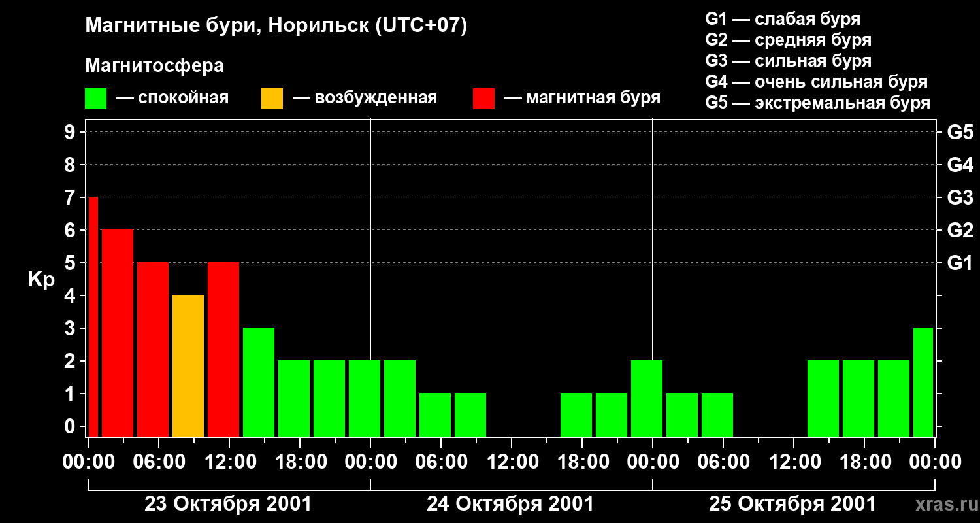This screenshot has height=523, width=980.
Task: Click the green bar crossing the first midnight divider
Action: pos(365,398)
